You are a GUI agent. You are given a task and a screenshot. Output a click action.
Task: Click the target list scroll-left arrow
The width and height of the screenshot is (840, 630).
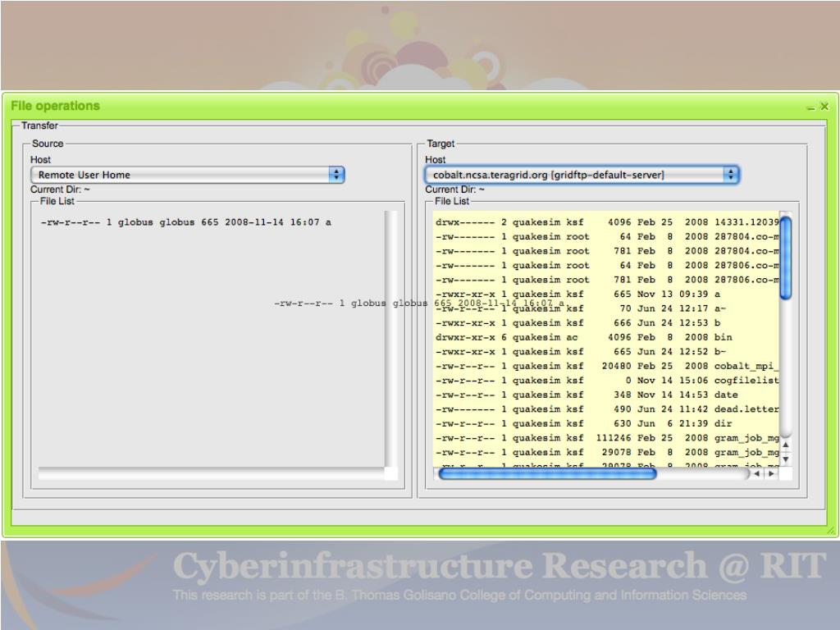(x=756, y=473)
